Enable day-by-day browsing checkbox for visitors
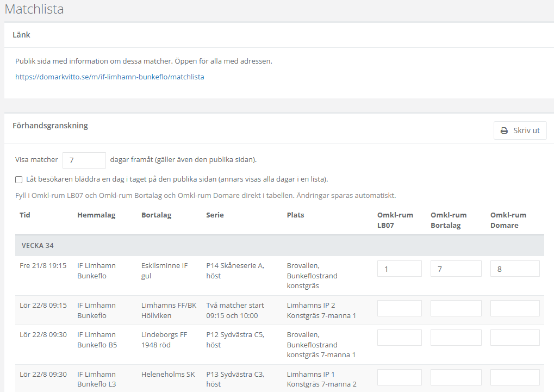 pos(18,179)
